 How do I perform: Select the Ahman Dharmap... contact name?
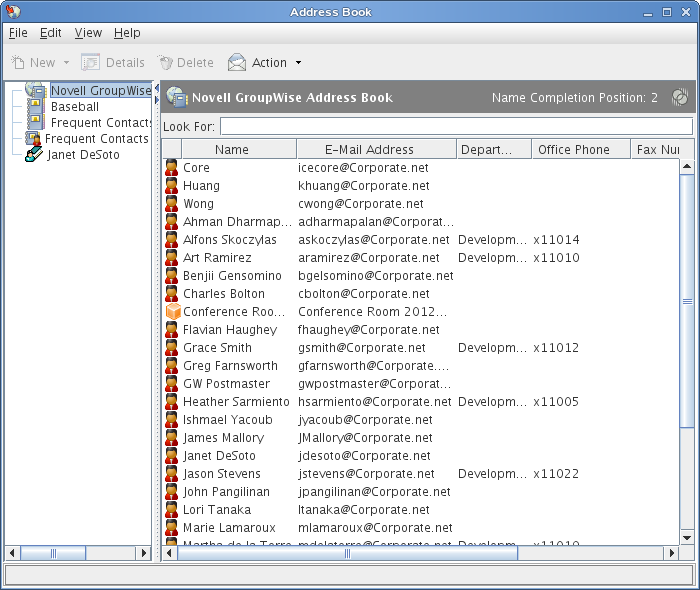coord(237,221)
